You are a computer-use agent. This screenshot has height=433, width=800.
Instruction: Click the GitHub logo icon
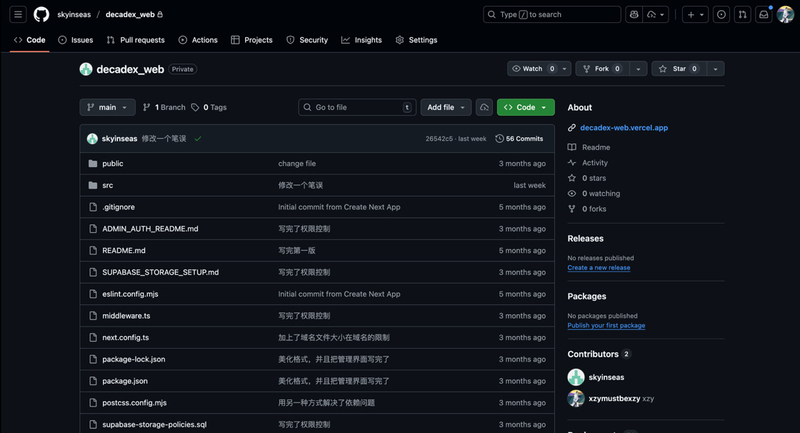click(41, 15)
